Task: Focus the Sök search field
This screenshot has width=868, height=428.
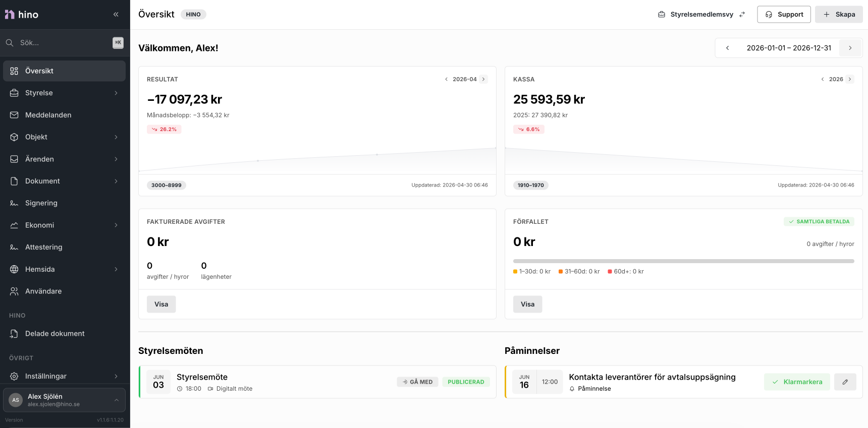Action: point(64,43)
